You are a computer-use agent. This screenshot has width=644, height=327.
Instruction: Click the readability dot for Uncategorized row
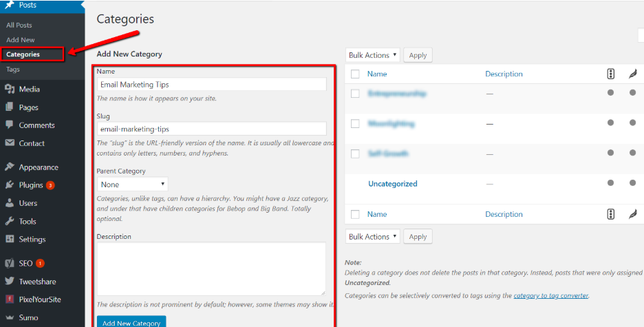point(632,183)
